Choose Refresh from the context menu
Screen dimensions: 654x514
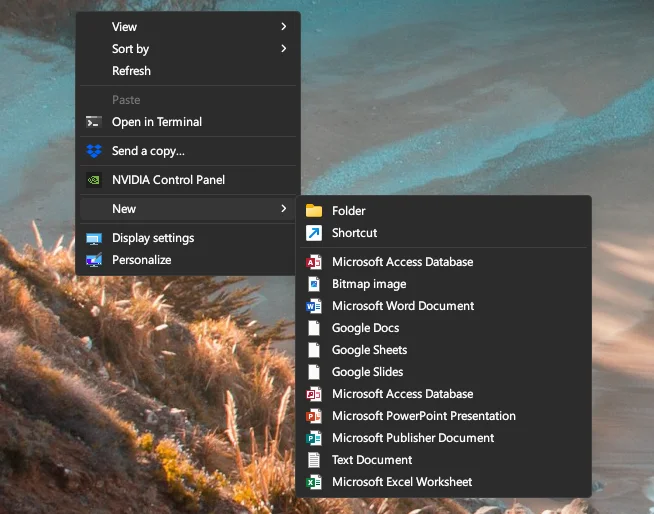(x=188, y=71)
